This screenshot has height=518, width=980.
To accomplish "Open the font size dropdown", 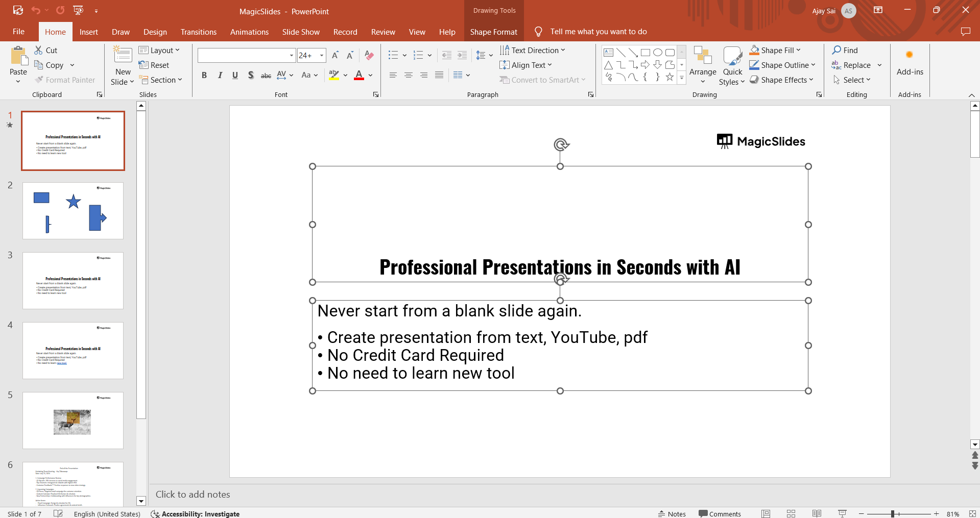I will (x=322, y=55).
